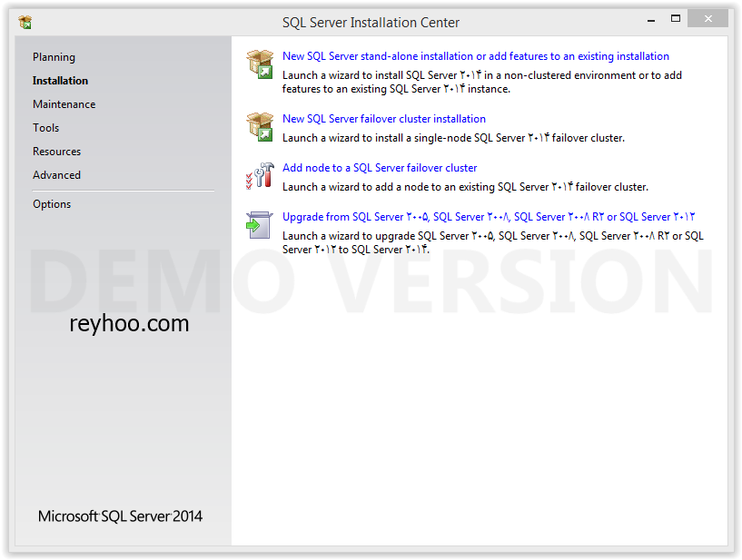Open Add node to a SQL Server failover cluster link
This screenshot has width=742, height=560.
(x=380, y=168)
